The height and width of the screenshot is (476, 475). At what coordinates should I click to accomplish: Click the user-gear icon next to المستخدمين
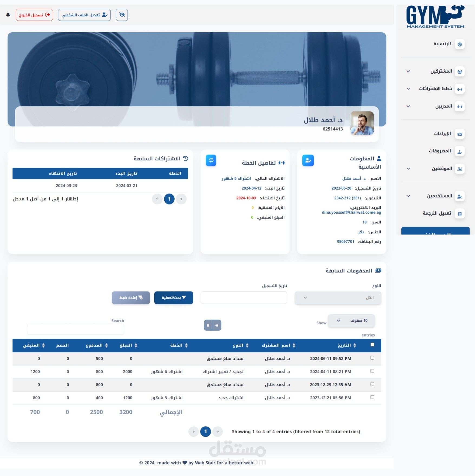click(460, 196)
